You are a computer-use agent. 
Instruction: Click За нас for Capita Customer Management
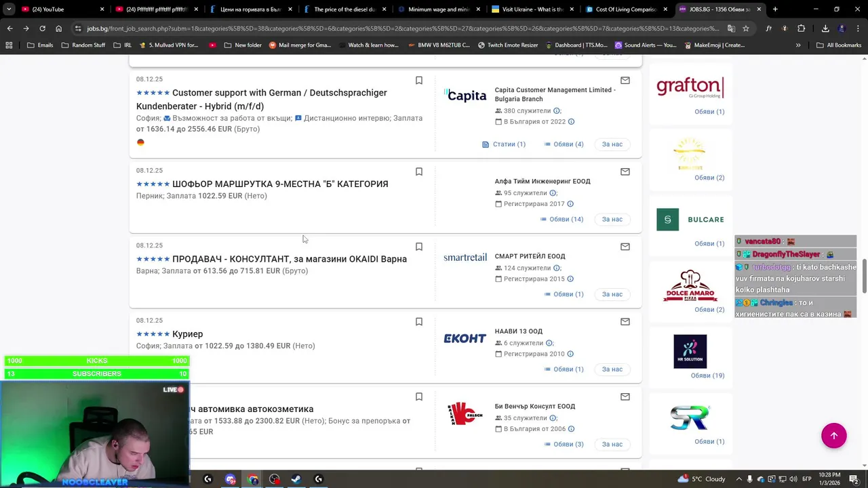(x=612, y=144)
